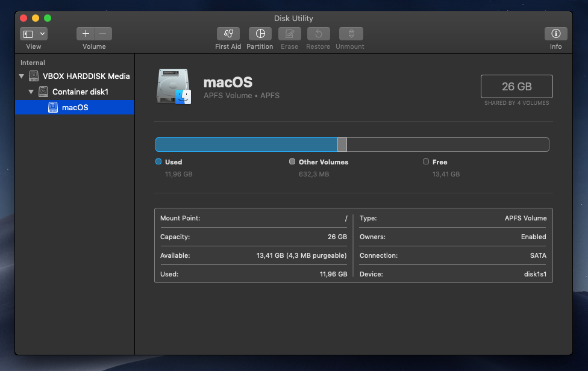Click the Used legend checkbox
The width and height of the screenshot is (588, 371).
click(x=158, y=161)
